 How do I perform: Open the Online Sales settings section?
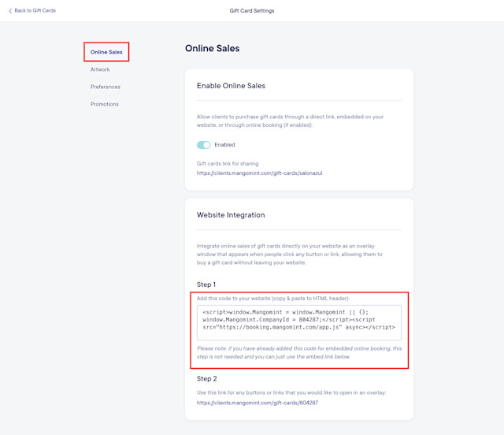[x=106, y=52]
